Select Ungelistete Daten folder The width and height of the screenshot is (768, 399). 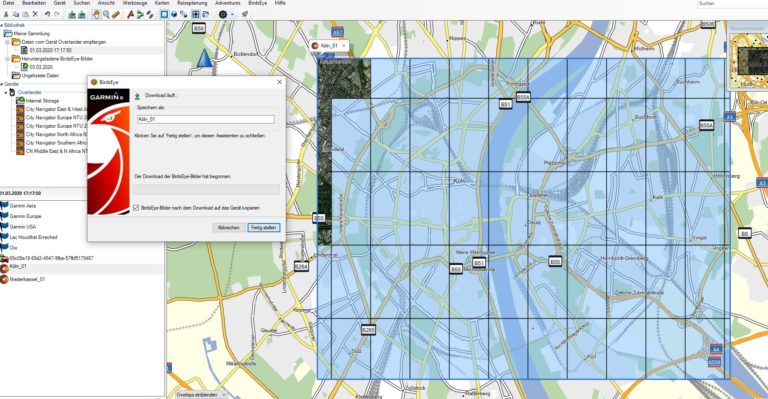(40, 76)
